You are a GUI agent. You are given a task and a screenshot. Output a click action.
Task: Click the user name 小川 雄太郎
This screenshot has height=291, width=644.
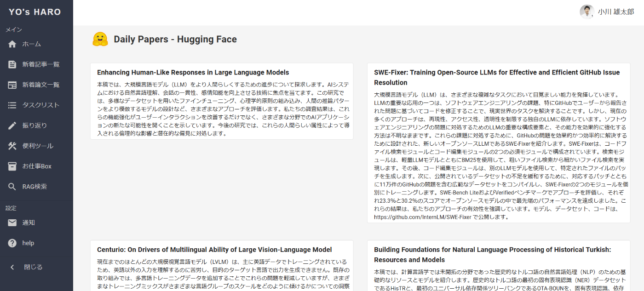point(616,12)
